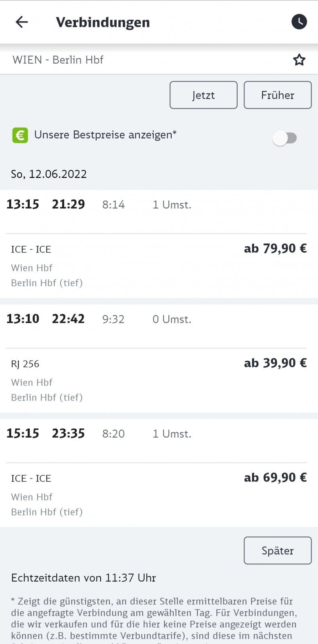Tap the back arrow icon
Image resolution: width=318 pixels, height=644 pixels.
pos(22,22)
